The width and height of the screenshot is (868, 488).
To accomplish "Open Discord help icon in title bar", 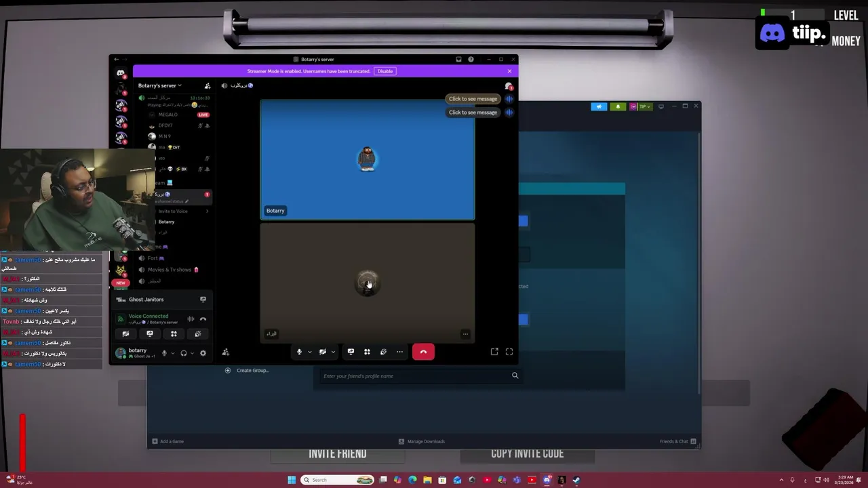I will [x=471, y=59].
